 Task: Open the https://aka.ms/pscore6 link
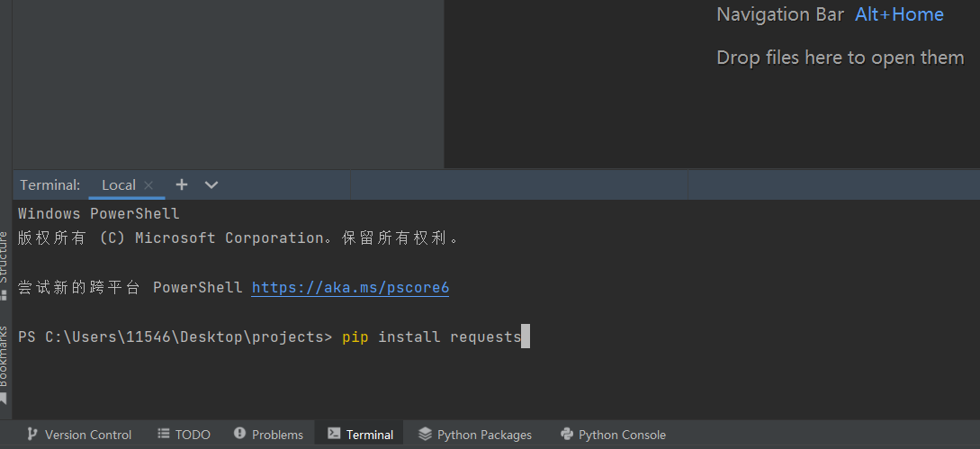click(x=350, y=288)
